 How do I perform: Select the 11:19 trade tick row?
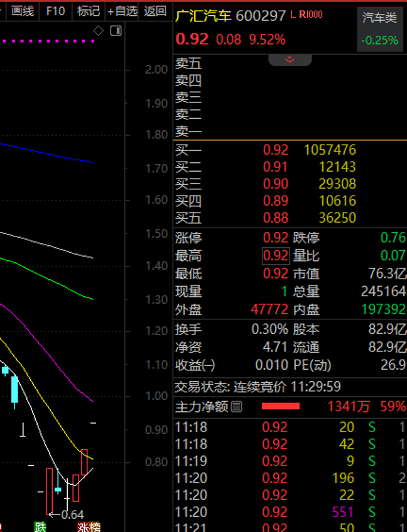[290, 461]
